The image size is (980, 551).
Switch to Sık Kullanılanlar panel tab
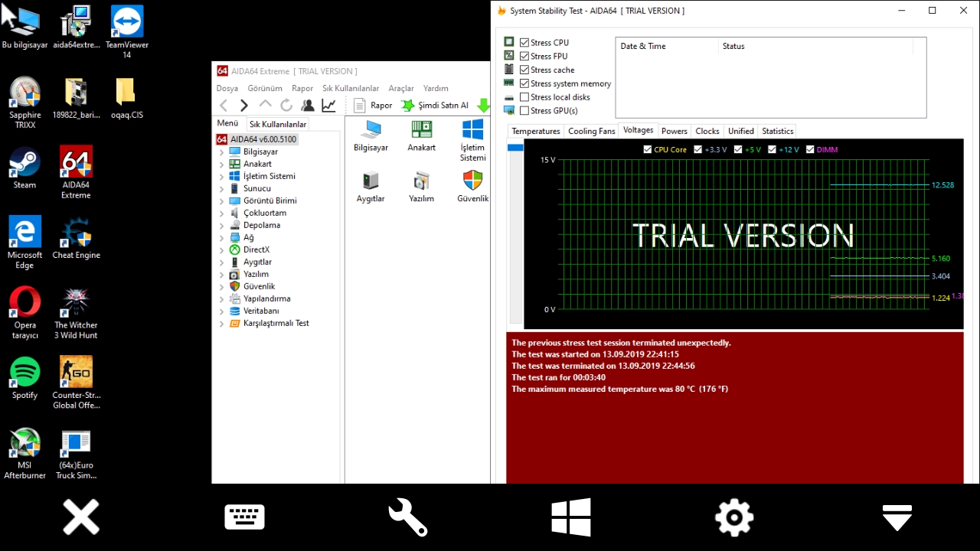pyautogui.click(x=278, y=125)
